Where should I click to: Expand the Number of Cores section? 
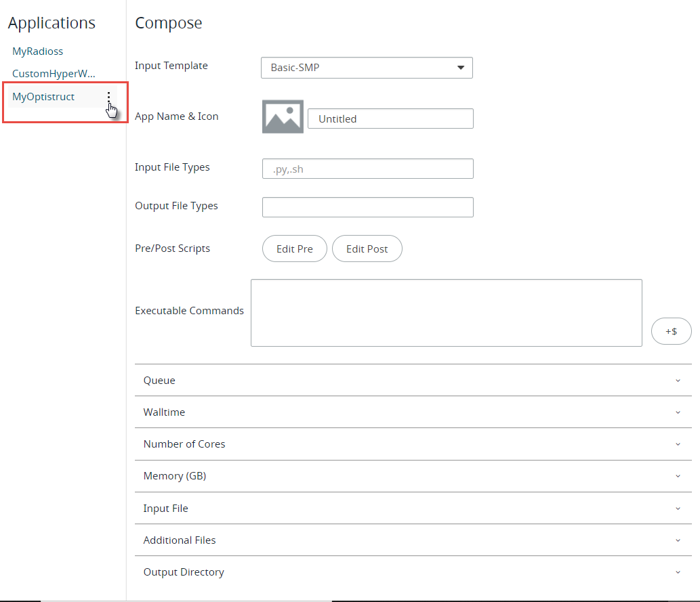(413, 444)
